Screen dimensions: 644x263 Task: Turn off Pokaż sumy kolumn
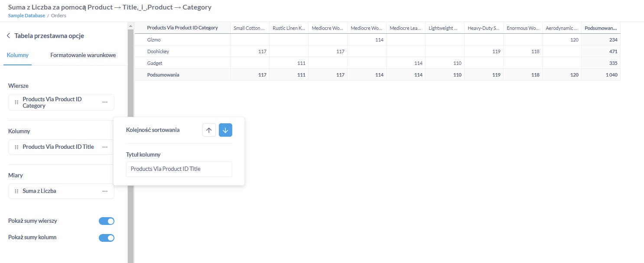point(106,237)
